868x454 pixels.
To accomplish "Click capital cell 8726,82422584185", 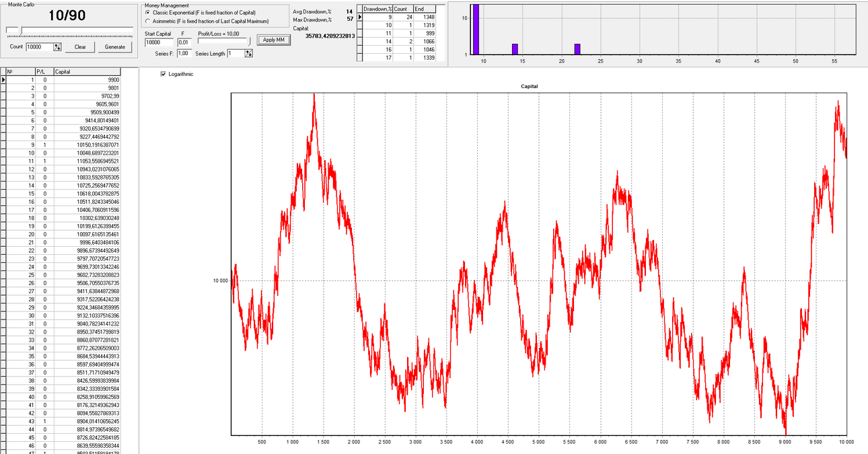I will point(87,437).
